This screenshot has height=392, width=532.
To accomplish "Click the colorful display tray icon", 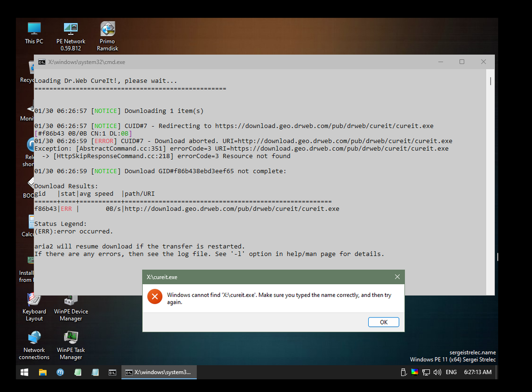I will pyautogui.click(x=415, y=372).
